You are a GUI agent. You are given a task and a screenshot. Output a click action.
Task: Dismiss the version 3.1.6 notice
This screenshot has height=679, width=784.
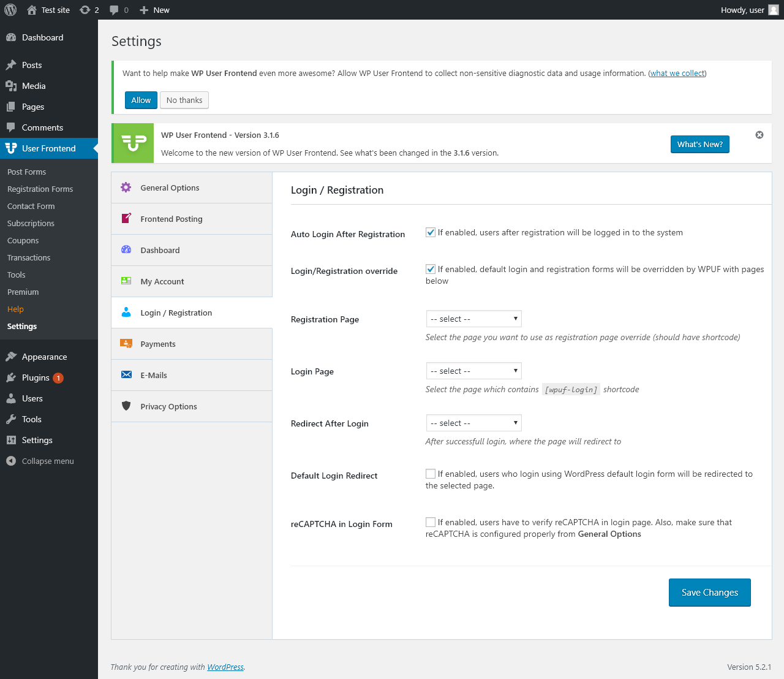tap(759, 135)
